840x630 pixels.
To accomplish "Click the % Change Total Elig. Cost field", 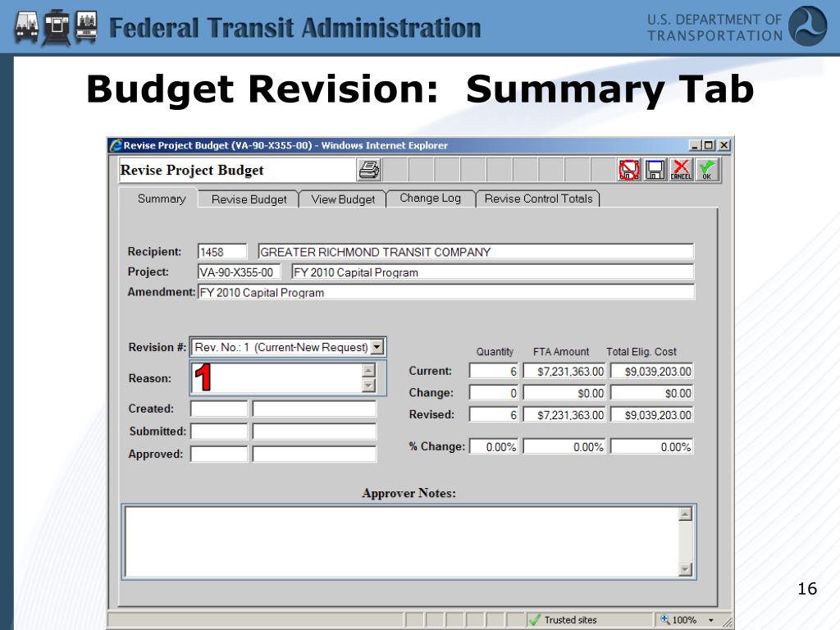I will pyautogui.click(x=652, y=446).
